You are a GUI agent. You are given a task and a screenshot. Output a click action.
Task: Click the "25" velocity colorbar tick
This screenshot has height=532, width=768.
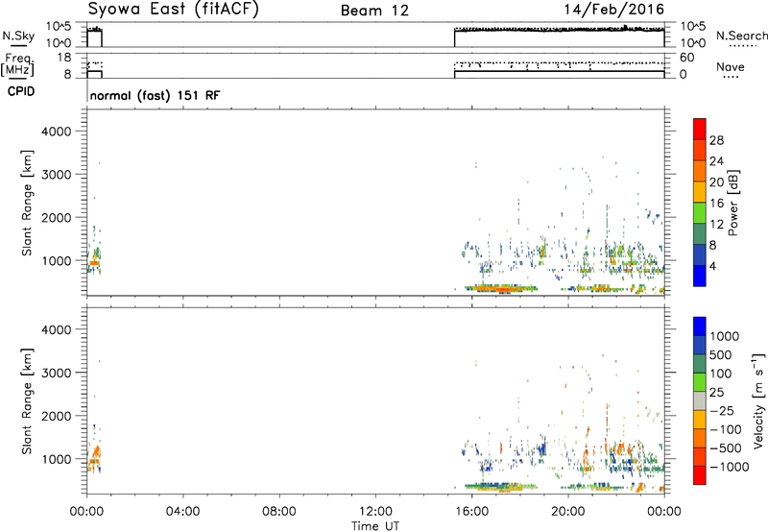tap(716, 392)
